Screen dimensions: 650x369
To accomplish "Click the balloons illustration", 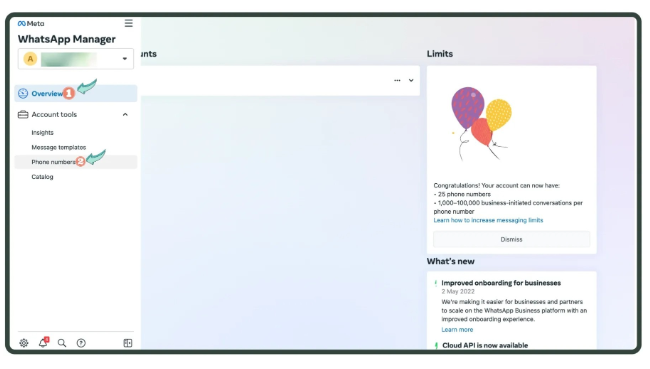I will [x=481, y=123].
